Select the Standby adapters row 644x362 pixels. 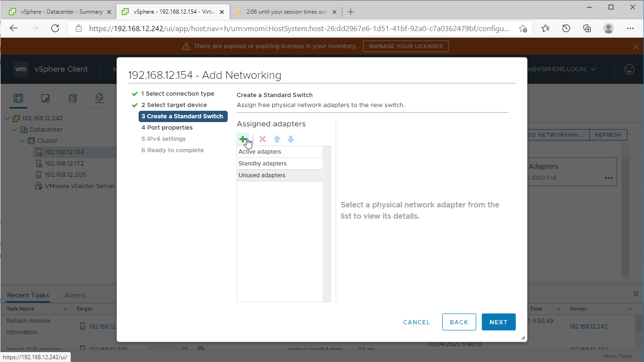click(280, 164)
